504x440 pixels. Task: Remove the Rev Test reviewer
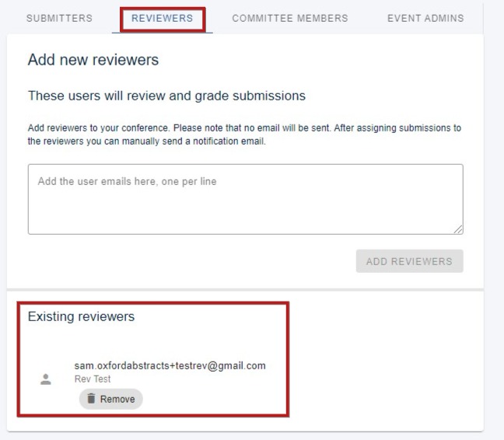coord(111,399)
